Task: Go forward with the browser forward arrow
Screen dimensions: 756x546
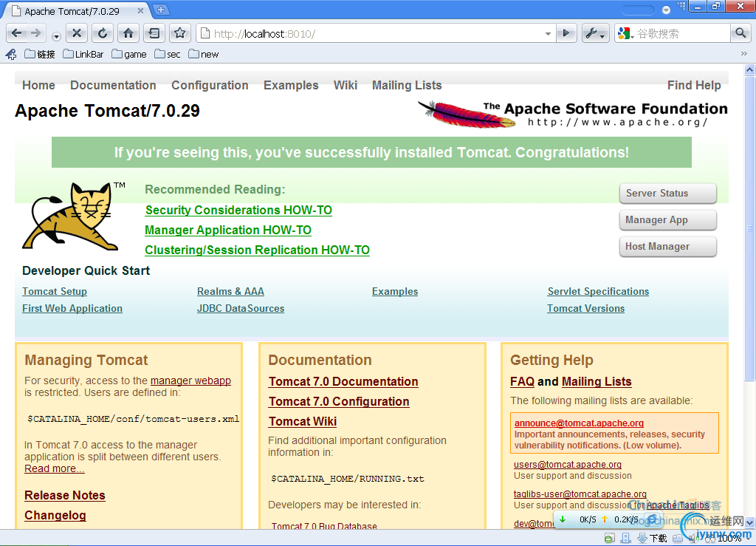Action: pyautogui.click(x=36, y=33)
